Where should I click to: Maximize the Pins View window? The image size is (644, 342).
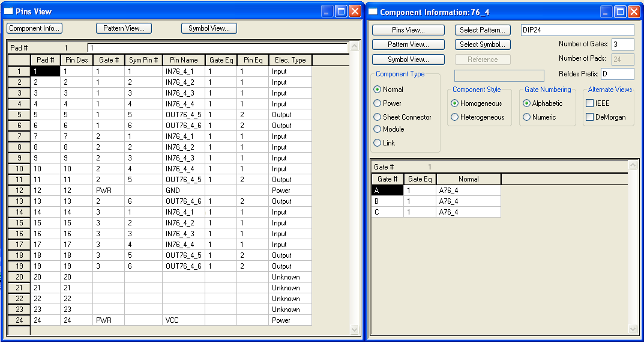pos(341,11)
